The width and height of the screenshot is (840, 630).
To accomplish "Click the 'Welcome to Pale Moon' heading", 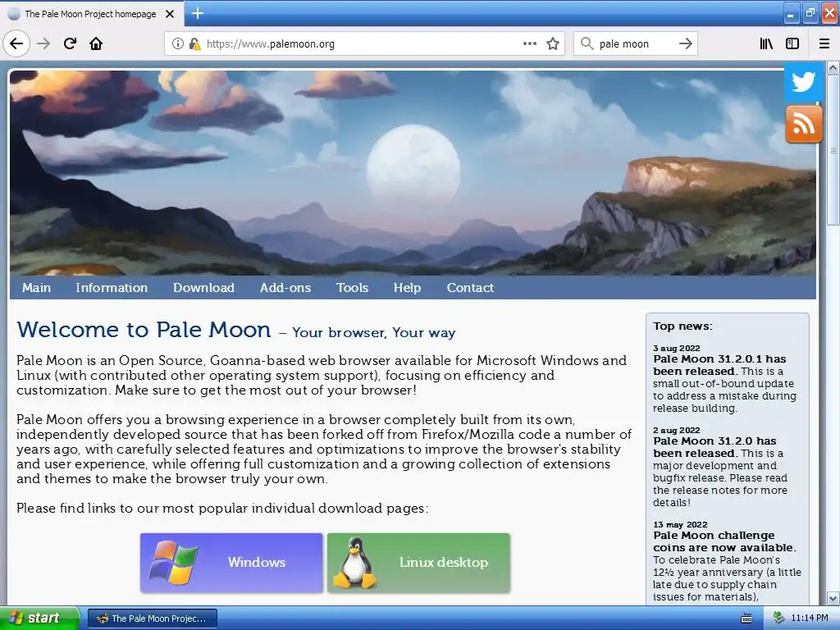I will [144, 330].
